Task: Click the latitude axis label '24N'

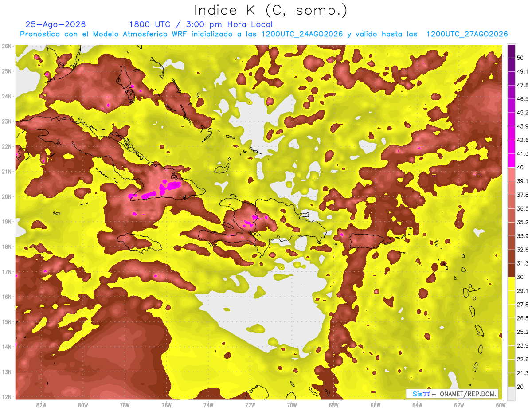Action: pos(6,96)
